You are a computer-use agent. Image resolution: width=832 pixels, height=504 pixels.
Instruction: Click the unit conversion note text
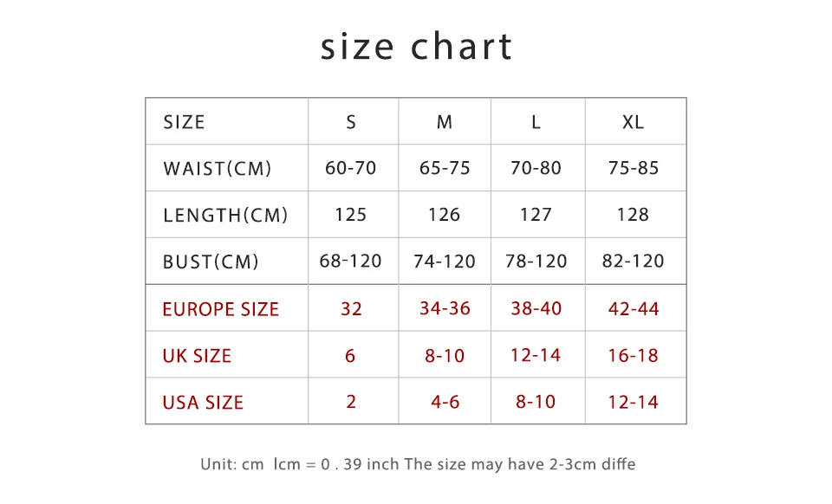(x=418, y=464)
